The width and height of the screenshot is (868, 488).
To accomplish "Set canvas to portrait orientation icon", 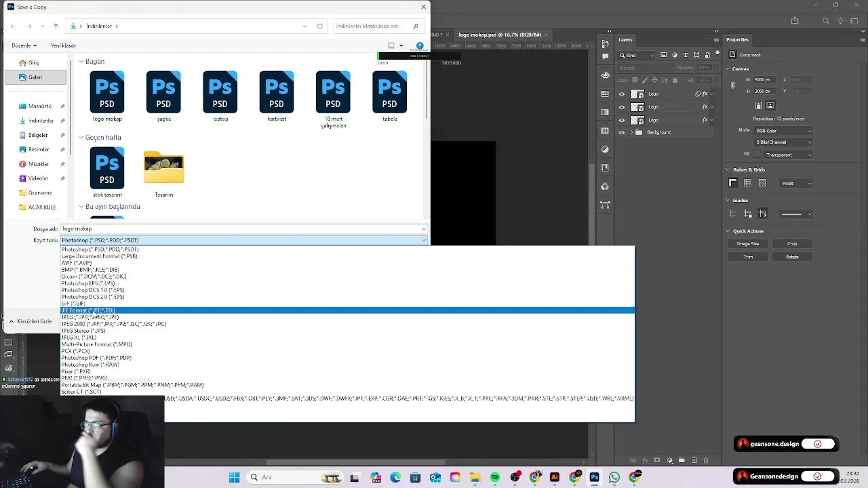I will (x=759, y=106).
